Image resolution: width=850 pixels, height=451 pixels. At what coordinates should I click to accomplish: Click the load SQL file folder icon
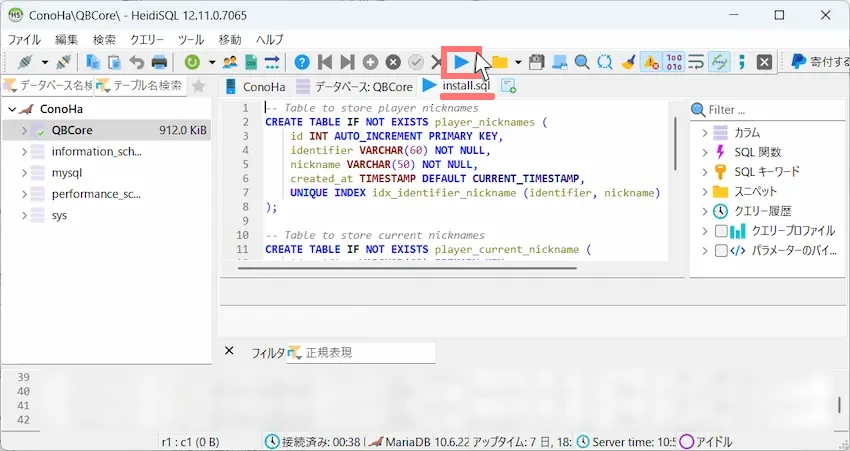[499, 62]
